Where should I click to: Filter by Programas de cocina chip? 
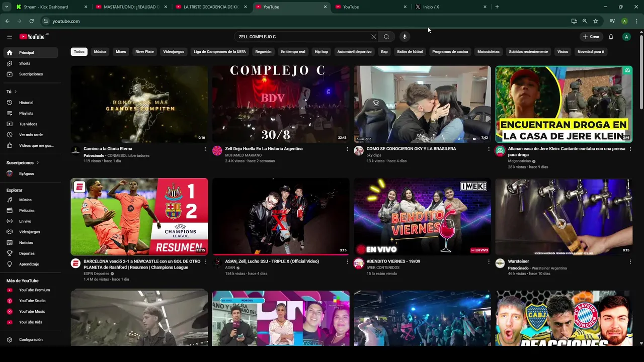450,52
